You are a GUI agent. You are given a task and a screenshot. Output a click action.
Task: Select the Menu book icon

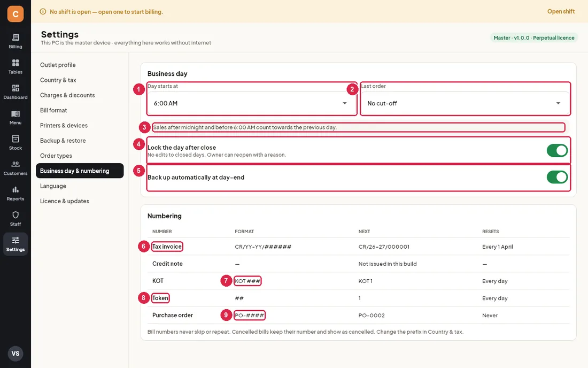(x=16, y=114)
